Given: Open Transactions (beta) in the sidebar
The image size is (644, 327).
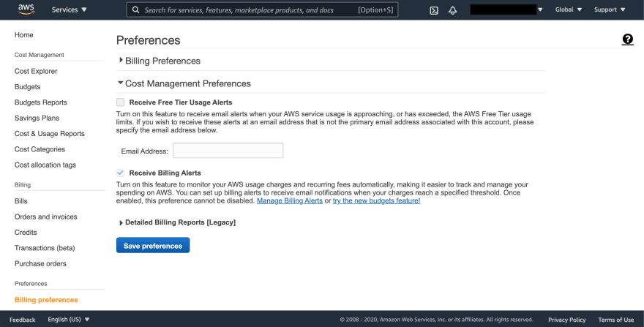Looking at the screenshot, I should [45, 248].
